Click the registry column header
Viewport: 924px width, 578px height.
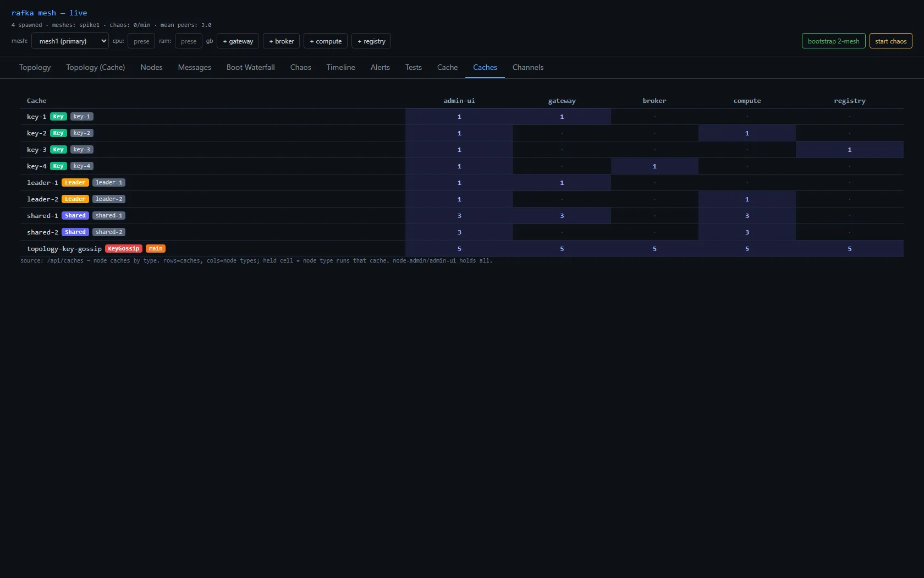click(x=850, y=101)
